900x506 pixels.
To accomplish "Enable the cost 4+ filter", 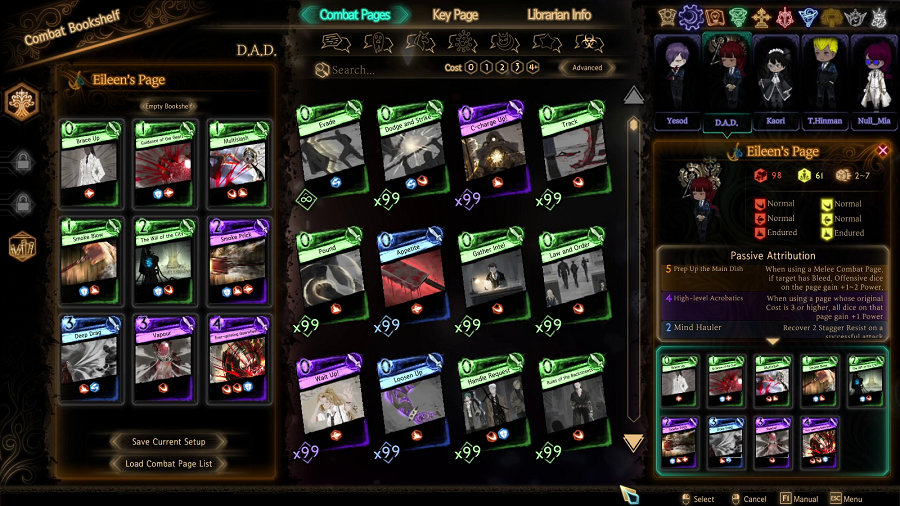I will (x=533, y=68).
